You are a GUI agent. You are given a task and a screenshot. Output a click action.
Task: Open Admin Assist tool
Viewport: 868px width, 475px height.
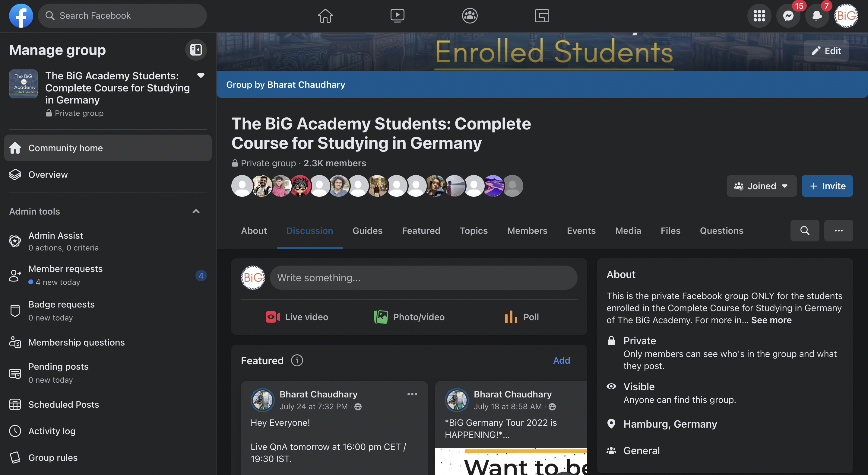coord(108,241)
